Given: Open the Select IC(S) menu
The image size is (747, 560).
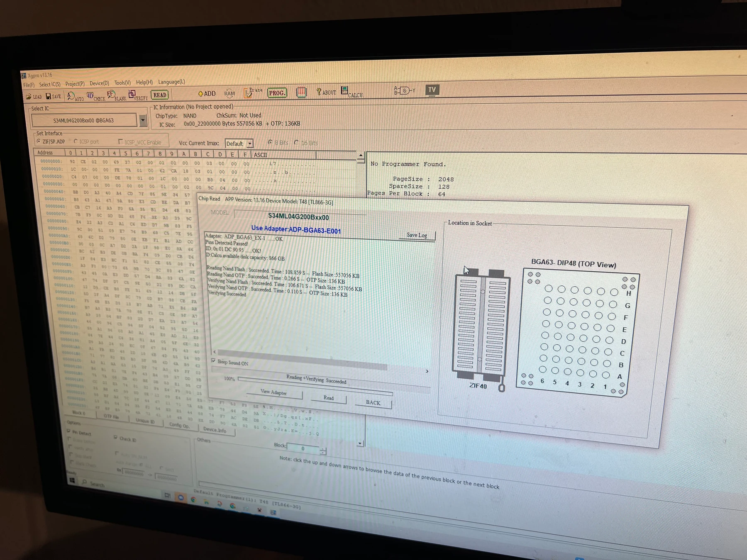Looking at the screenshot, I should [50, 84].
